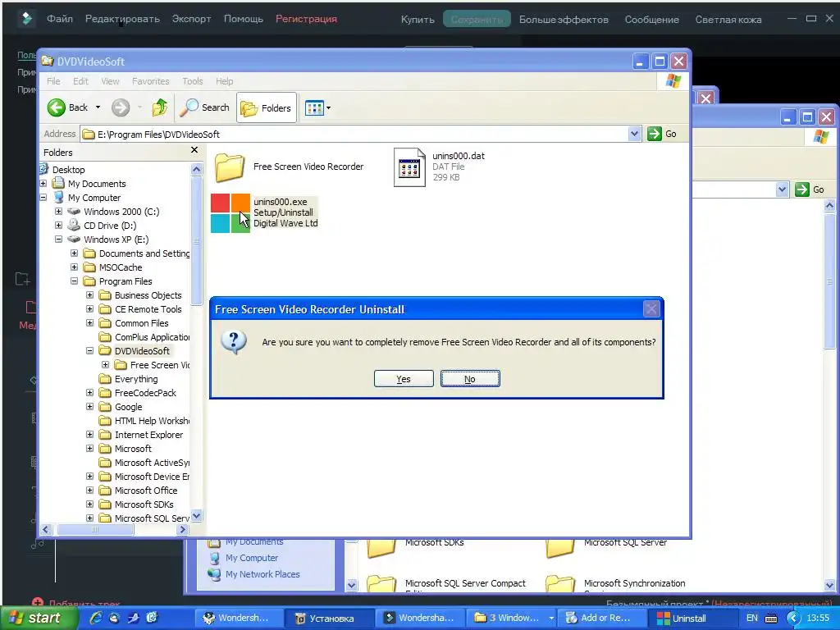This screenshot has width=840, height=630.
Task: Open the Экспорт menu in Wondershare
Action: (191, 19)
